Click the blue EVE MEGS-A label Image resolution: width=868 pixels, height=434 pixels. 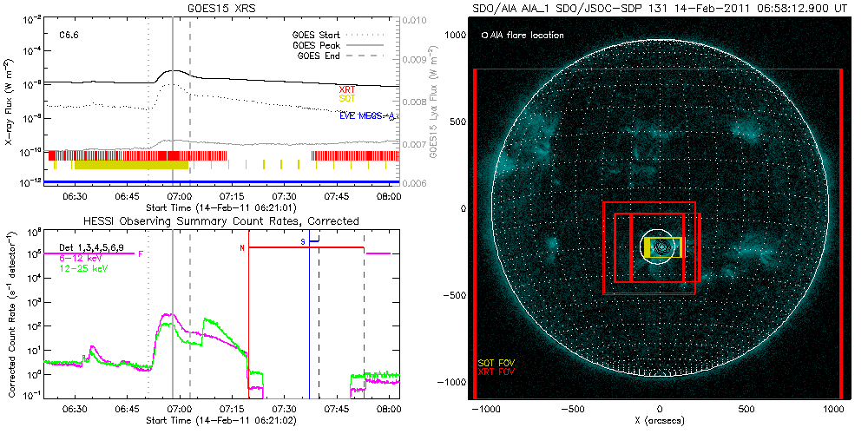click(x=367, y=115)
